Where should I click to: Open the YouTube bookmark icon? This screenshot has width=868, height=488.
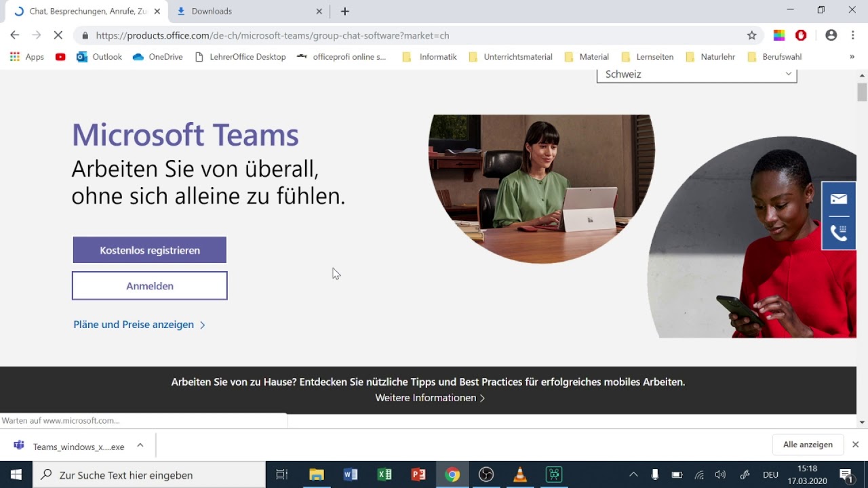coord(60,57)
